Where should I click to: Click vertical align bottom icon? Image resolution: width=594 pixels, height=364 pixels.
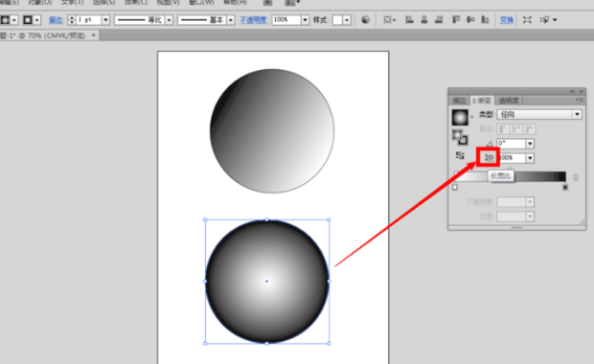click(485, 20)
